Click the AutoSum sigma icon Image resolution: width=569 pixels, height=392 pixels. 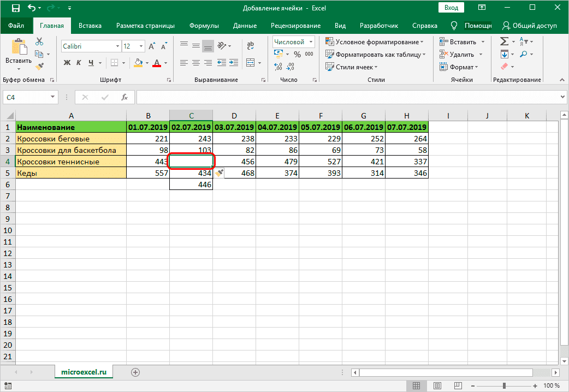(x=504, y=41)
